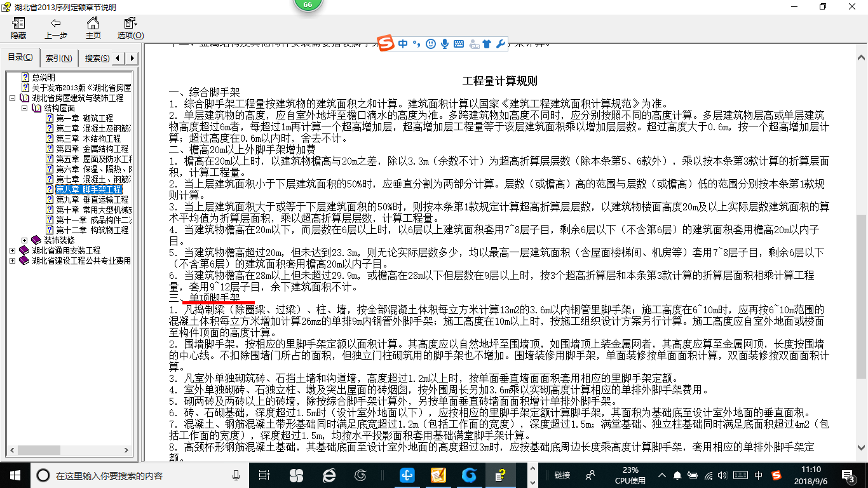Toggle the 中 Chinese/English mode on the IME bar
868x488 pixels.
tap(403, 44)
